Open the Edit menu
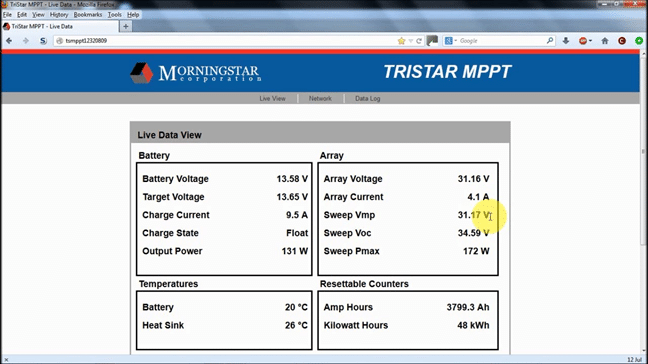 tap(22, 14)
